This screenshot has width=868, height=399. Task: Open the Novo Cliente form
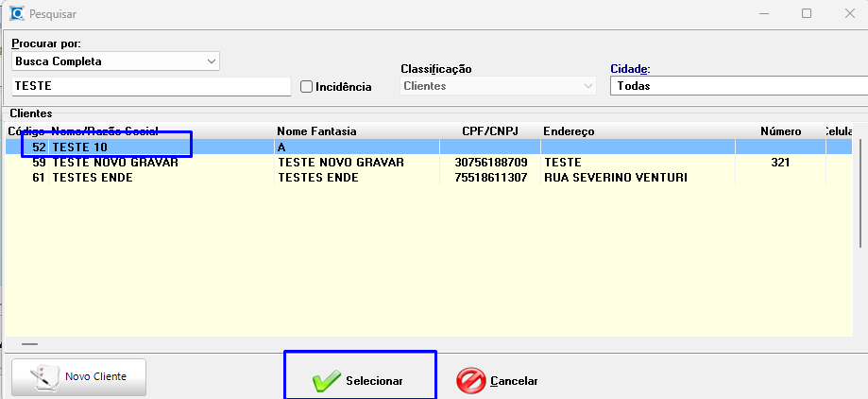point(79,377)
